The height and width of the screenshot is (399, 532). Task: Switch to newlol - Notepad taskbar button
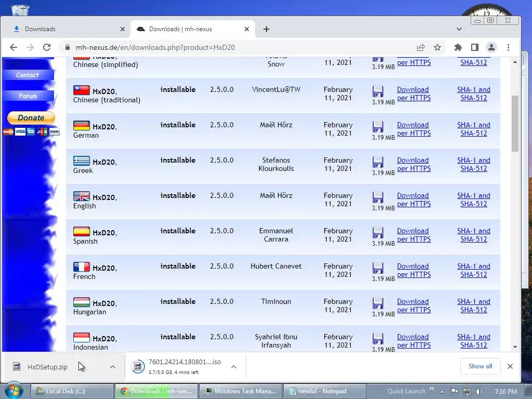(x=324, y=391)
